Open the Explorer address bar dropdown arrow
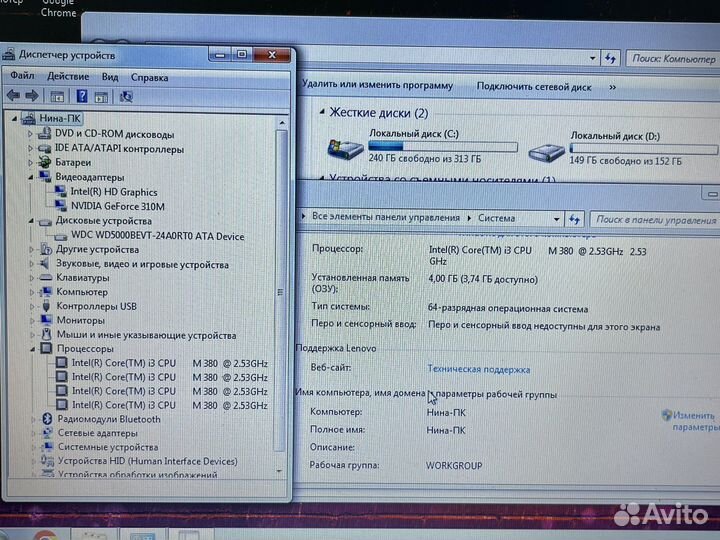This screenshot has width=720, height=540. pos(592,58)
